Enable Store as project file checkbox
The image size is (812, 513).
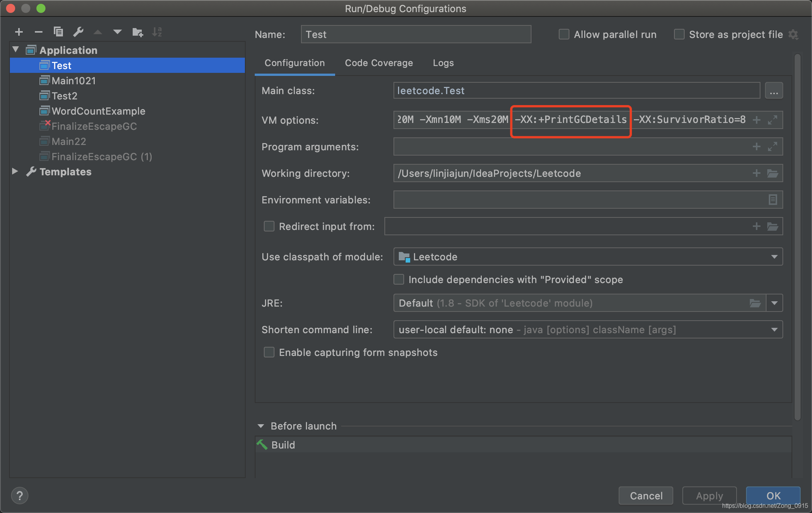tap(679, 34)
